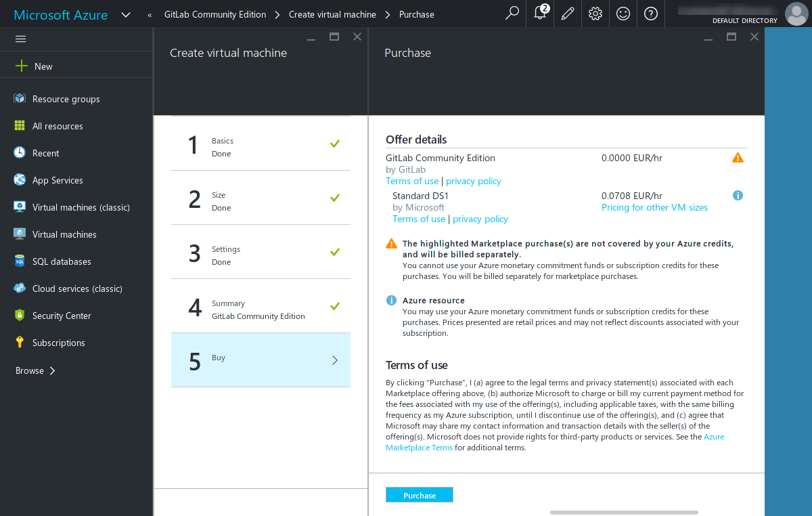Select All resources in the sidebar

58,126
